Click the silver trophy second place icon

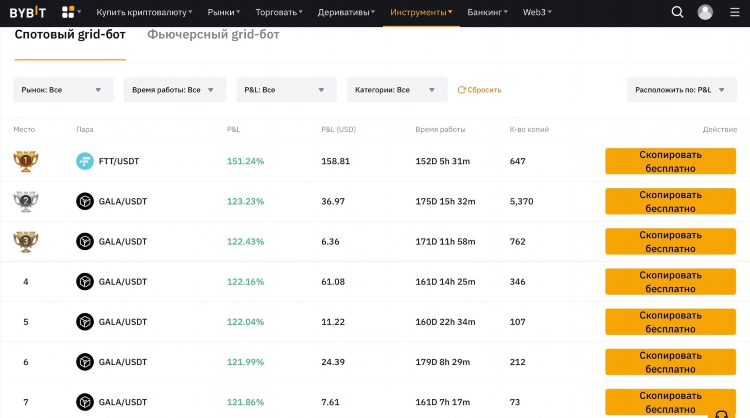(26, 201)
